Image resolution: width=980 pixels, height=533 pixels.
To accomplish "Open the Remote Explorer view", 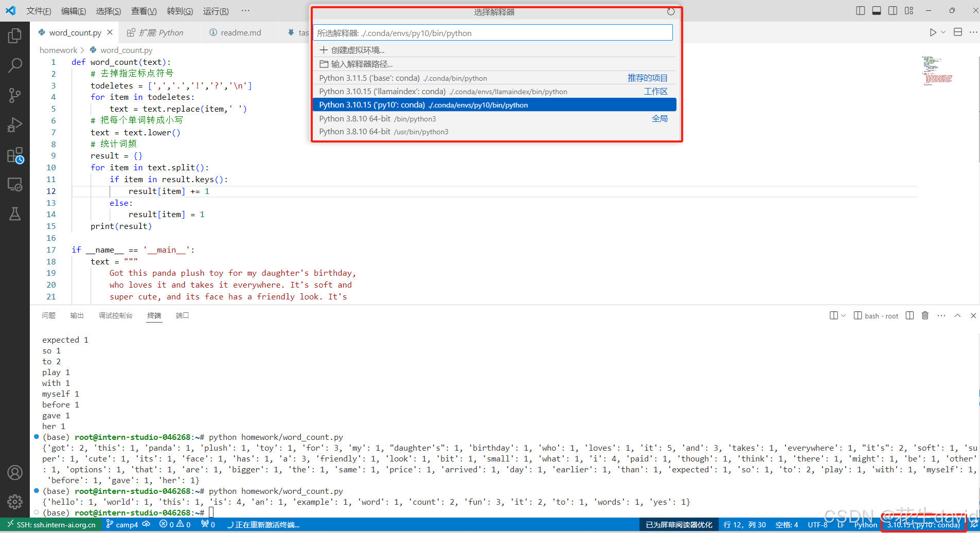I will coord(15,184).
